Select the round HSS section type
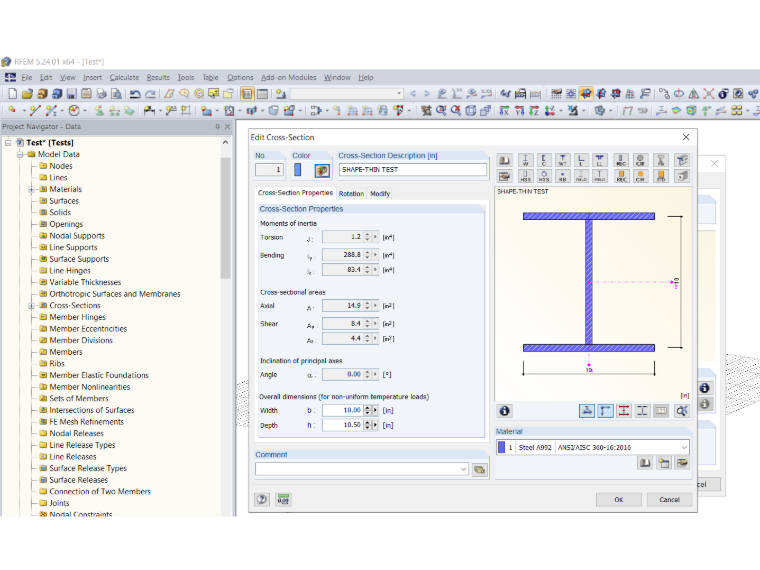 tap(544, 176)
